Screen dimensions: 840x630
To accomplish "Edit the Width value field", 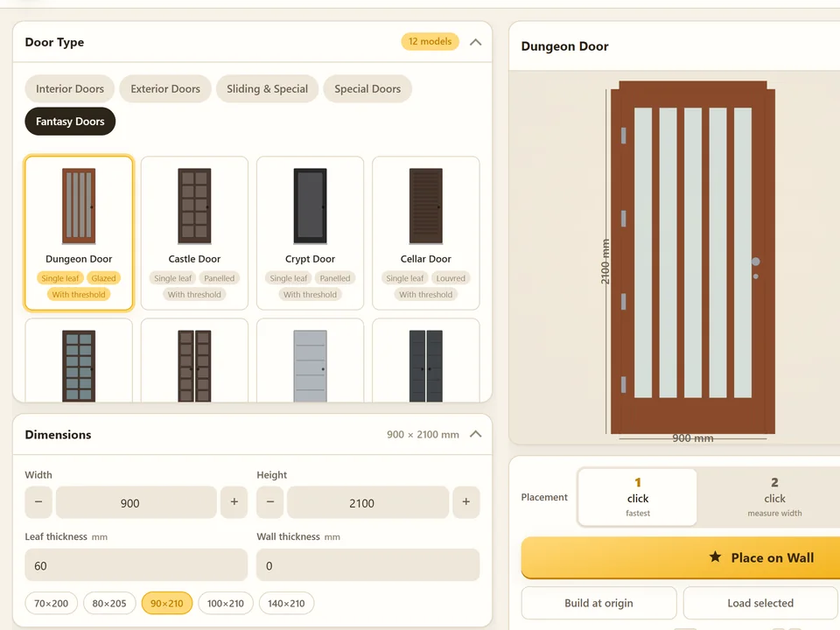I will pos(136,502).
